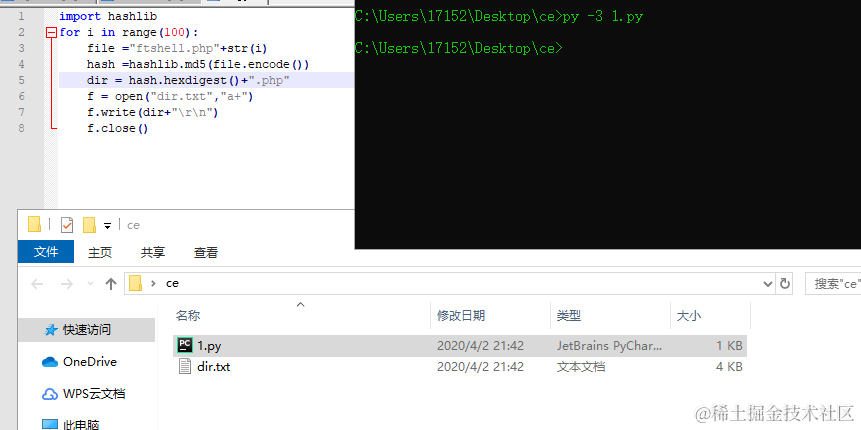
Task: Click the 4 KB size cell
Action: point(730,367)
